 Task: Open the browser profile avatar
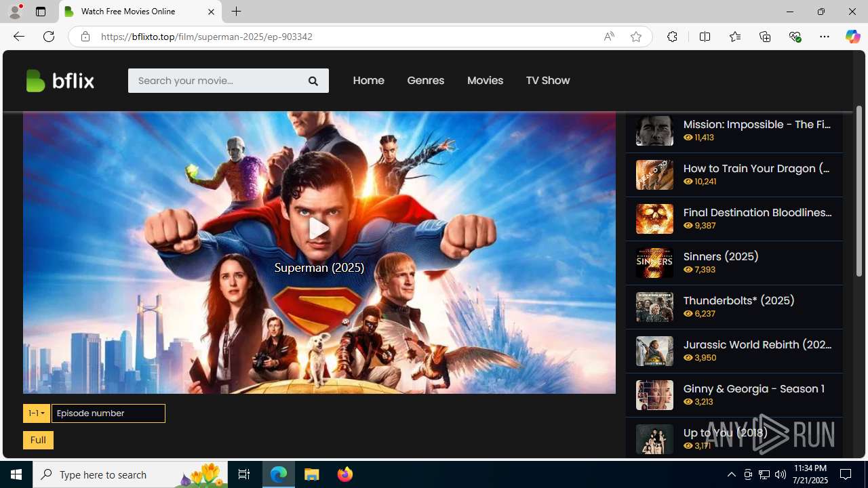click(15, 12)
